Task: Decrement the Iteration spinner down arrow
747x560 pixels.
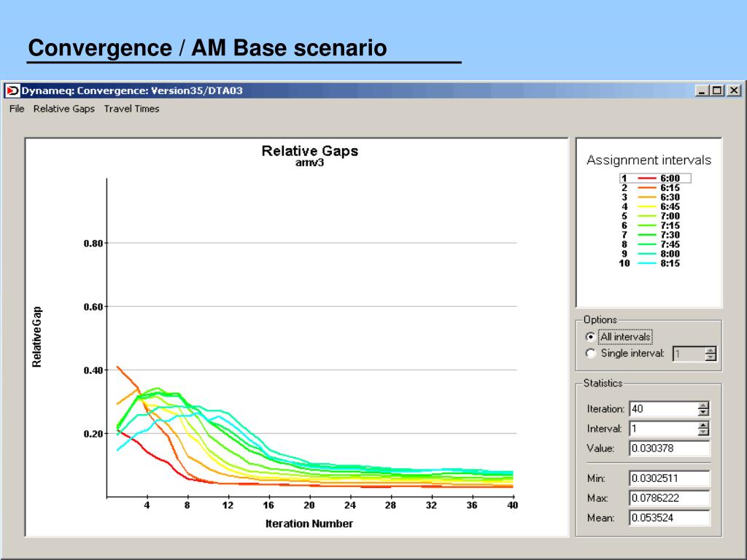Action: 703,412
